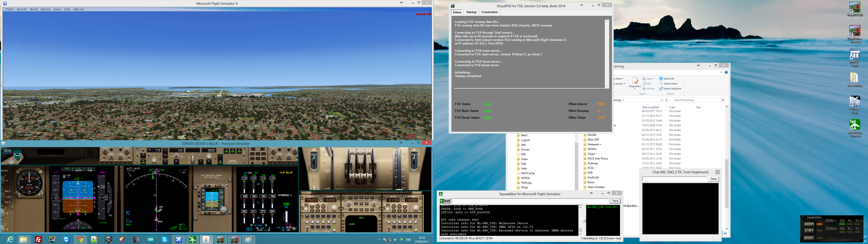Open VisualExtra Shortcut desktop icon
This screenshot has width=868, height=244.
854,34
